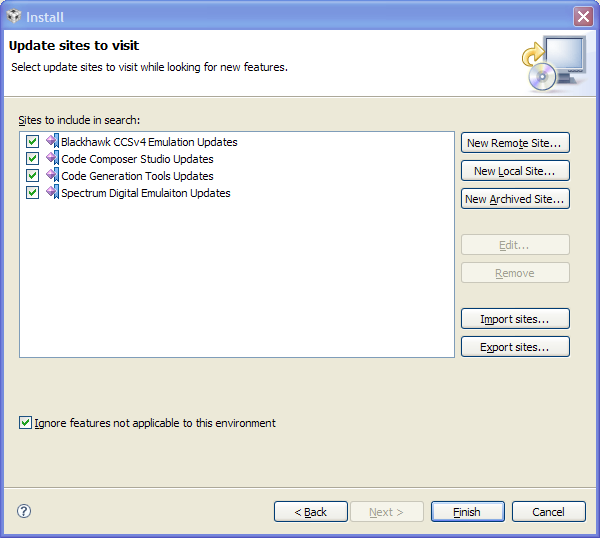Open help via the question mark icon
Screen dimensions: 600x538
tap(24, 511)
